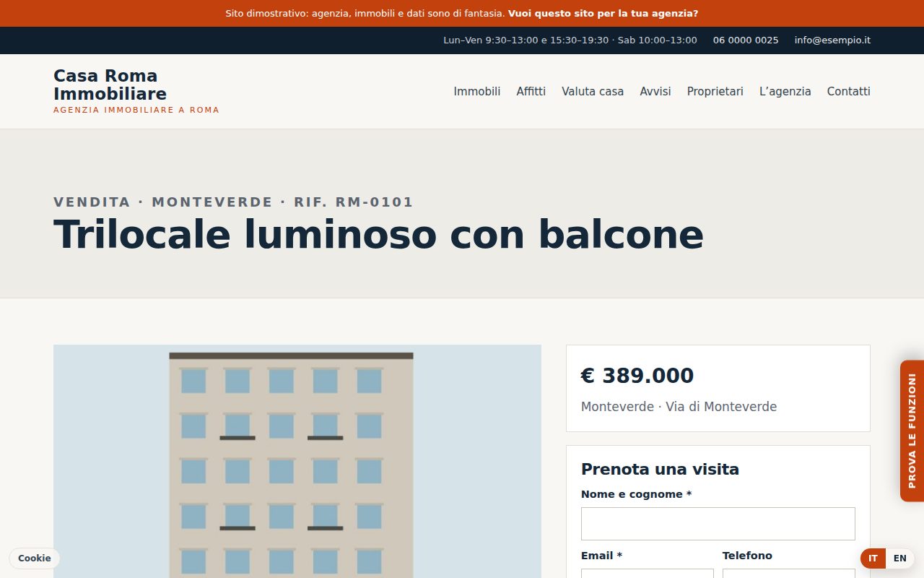The height and width of the screenshot is (578, 924).
Task: Click the price € 389.000
Action: (x=637, y=376)
